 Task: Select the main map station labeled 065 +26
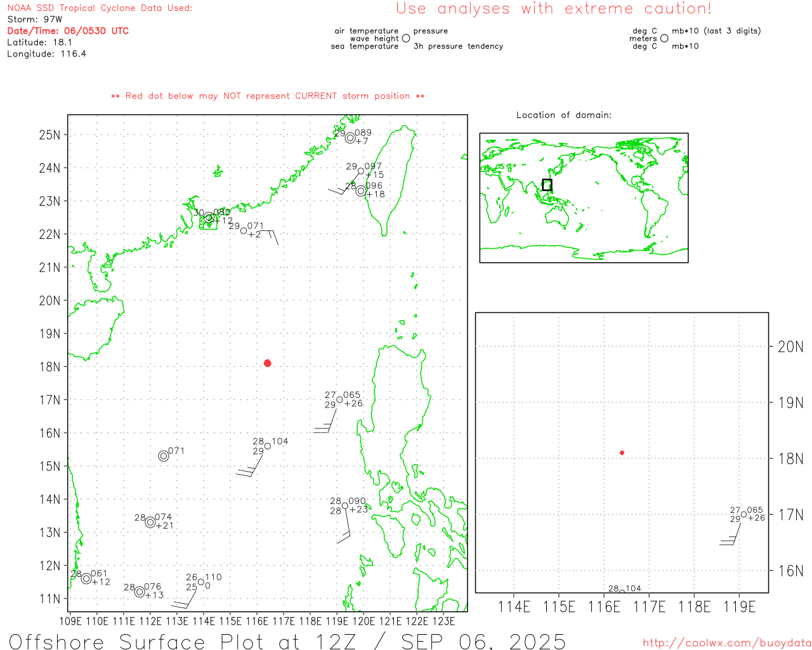(x=339, y=399)
